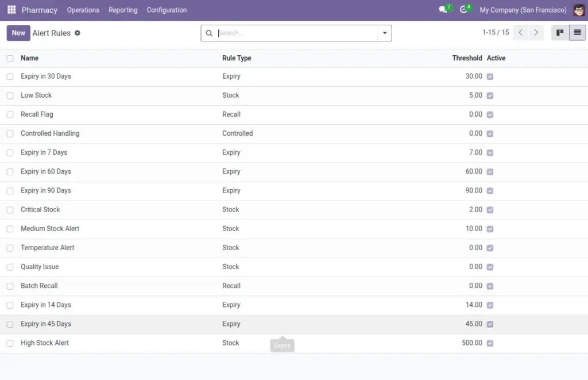
Task: Open the Alert Rules gear actions menu
Action: (78, 33)
